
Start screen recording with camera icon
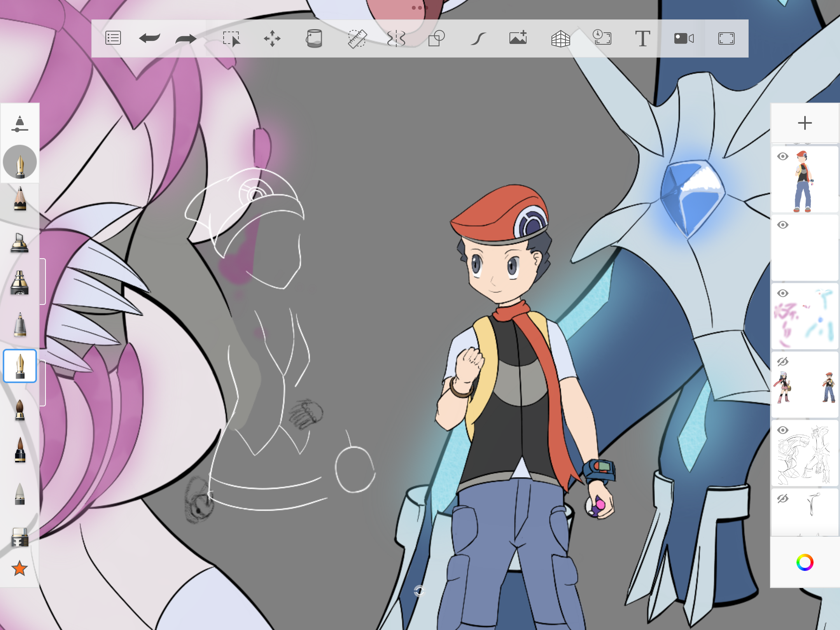684,38
